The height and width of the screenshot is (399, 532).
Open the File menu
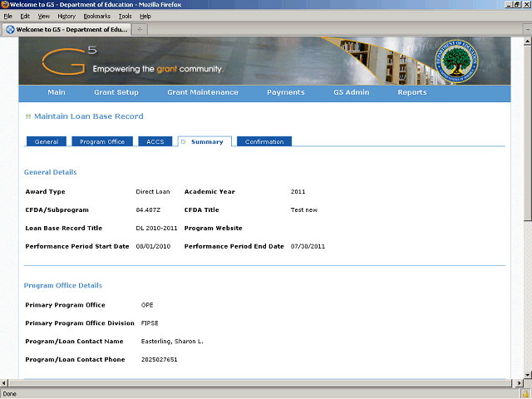tap(7, 17)
